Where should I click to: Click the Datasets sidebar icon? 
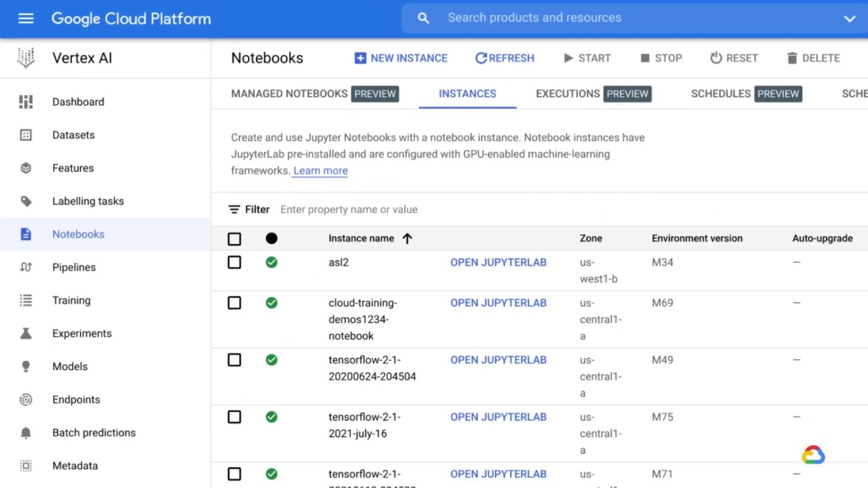click(26, 135)
